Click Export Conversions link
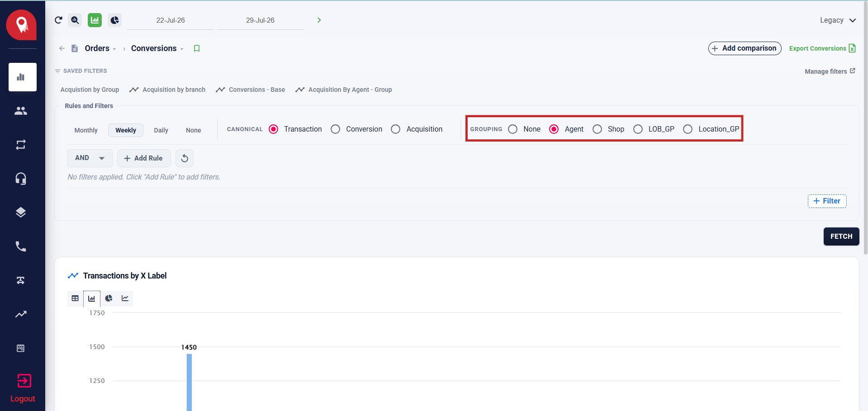The height and width of the screenshot is (411, 868). click(x=822, y=48)
